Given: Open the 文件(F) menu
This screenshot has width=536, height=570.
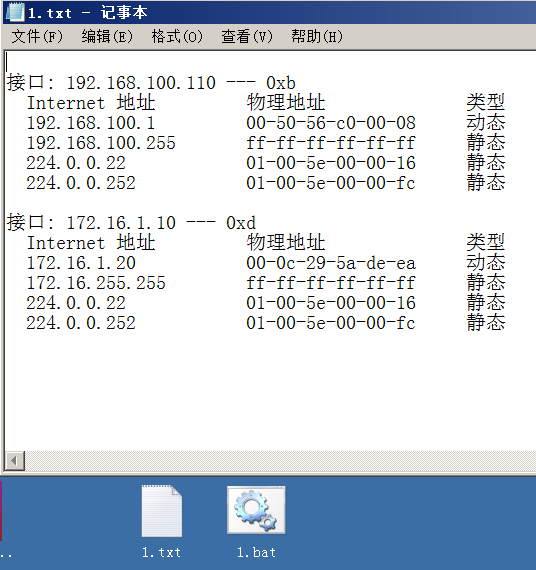Looking at the screenshot, I should (37, 36).
